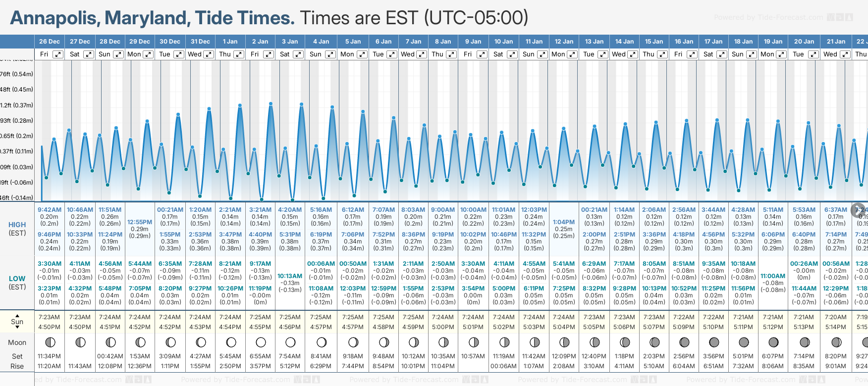Select the 2 Jan date header
868x386 pixels.
[x=260, y=42]
